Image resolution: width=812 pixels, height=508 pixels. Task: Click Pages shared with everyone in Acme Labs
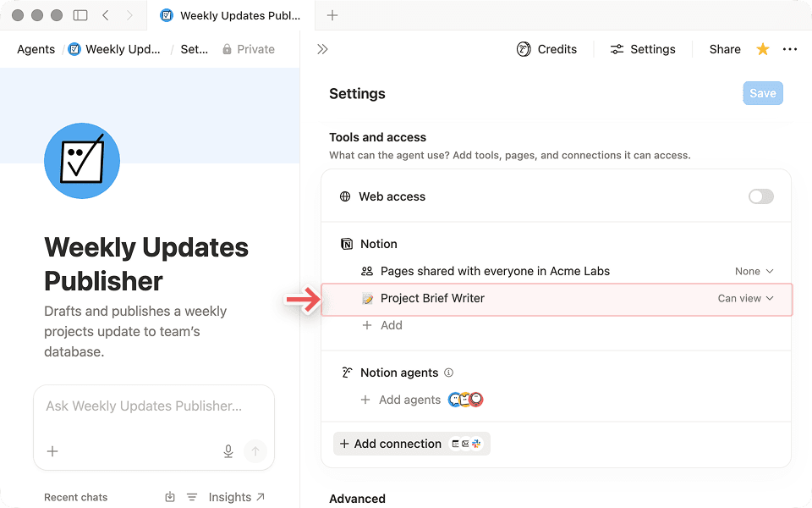pyautogui.click(x=495, y=271)
